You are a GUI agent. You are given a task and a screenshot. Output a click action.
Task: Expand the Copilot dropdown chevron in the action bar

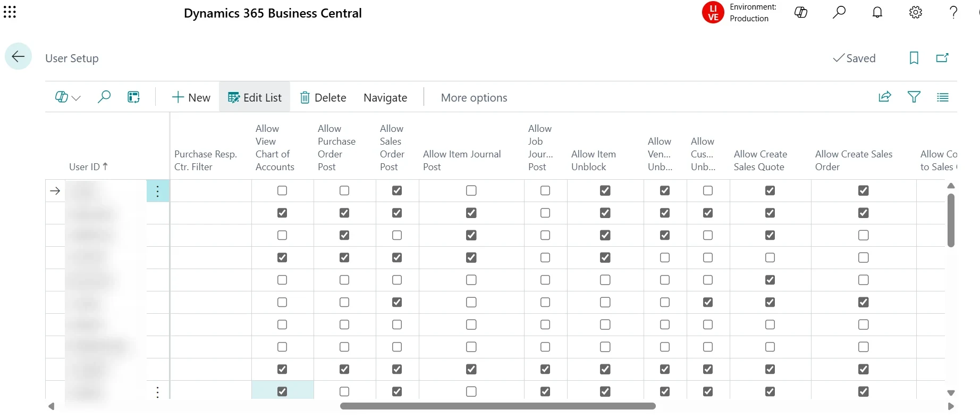tap(76, 98)
